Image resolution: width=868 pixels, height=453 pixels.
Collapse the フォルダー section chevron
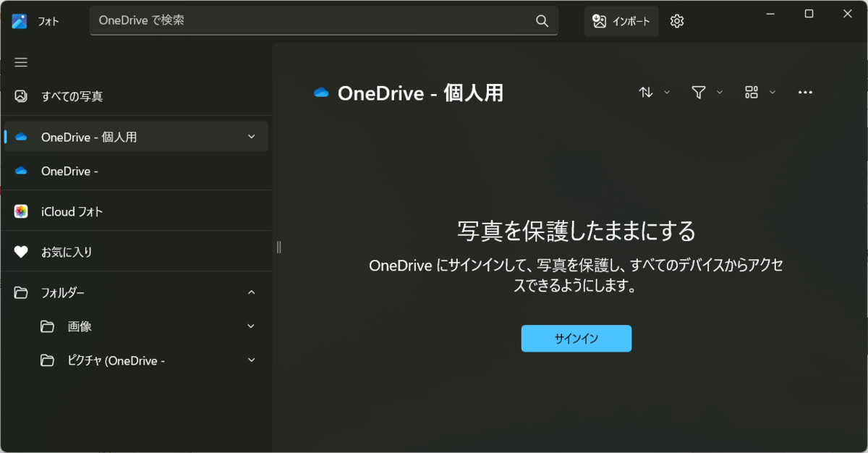tap(251, 292)
